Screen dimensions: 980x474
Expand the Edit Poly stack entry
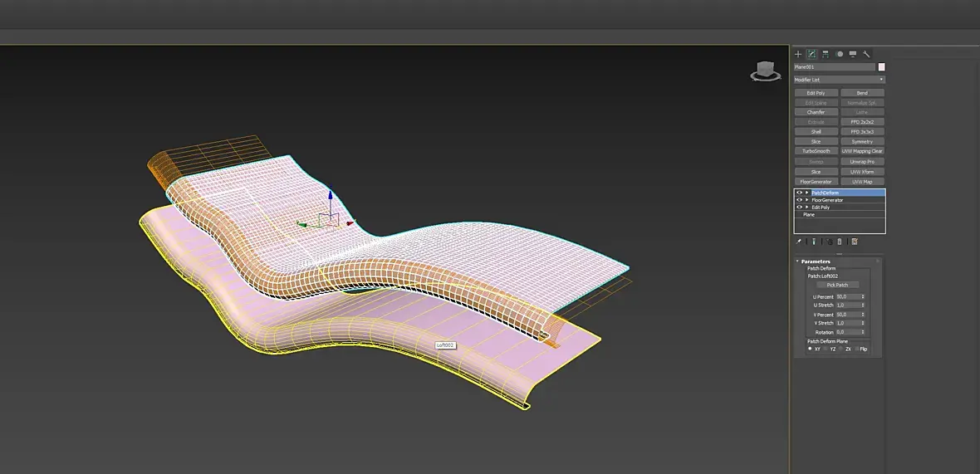point(807,207)
